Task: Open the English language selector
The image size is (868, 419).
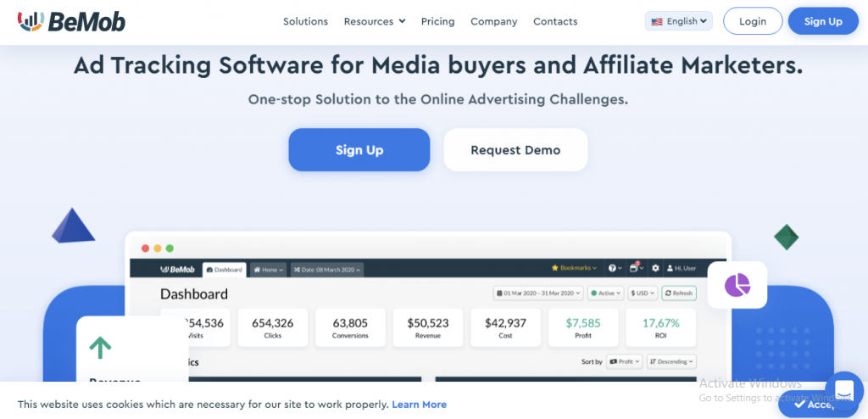Action: coord(679,21)
